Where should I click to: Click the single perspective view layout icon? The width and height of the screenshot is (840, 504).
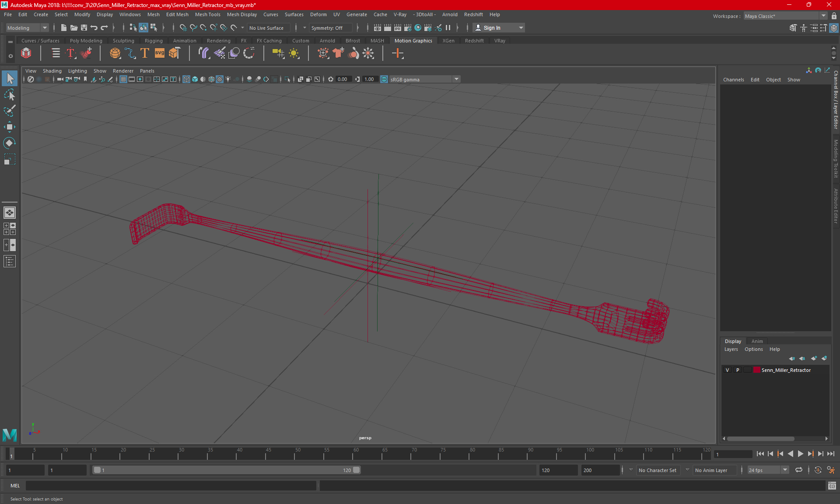coord(10,213)
